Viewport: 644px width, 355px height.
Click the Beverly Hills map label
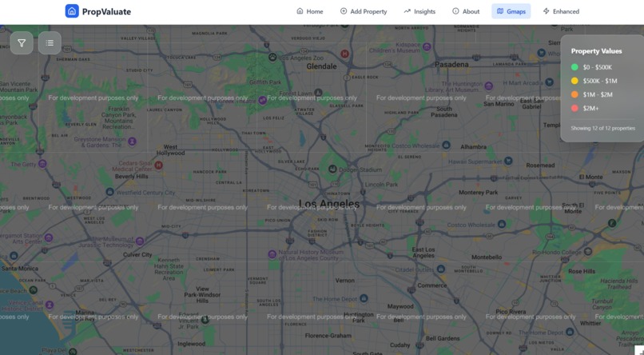click(131, 176)
